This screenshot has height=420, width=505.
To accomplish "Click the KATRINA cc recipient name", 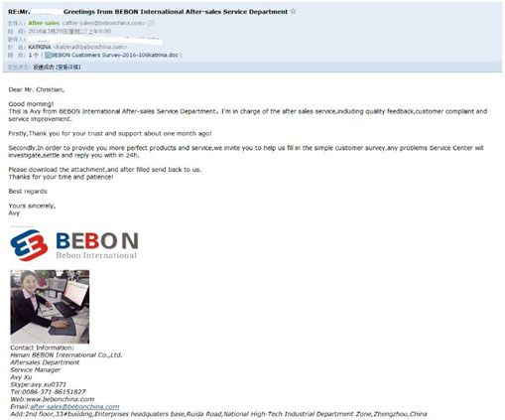I will (40, 47).
